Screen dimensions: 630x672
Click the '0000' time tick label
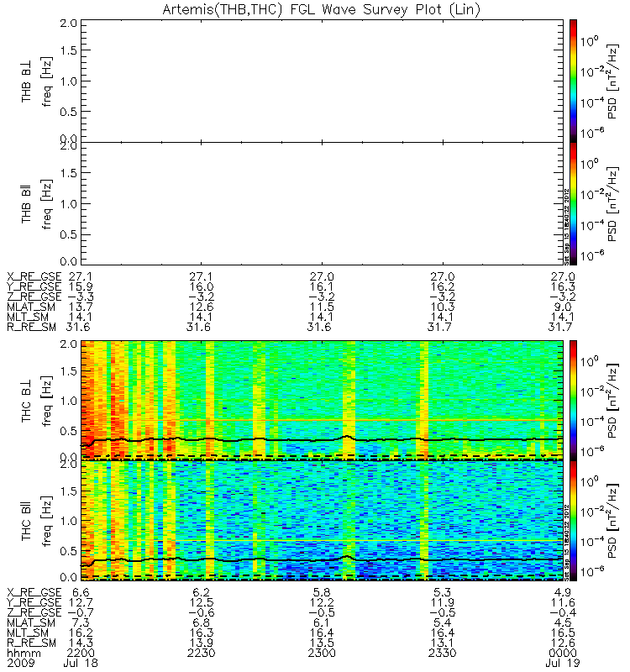[563, 654]
